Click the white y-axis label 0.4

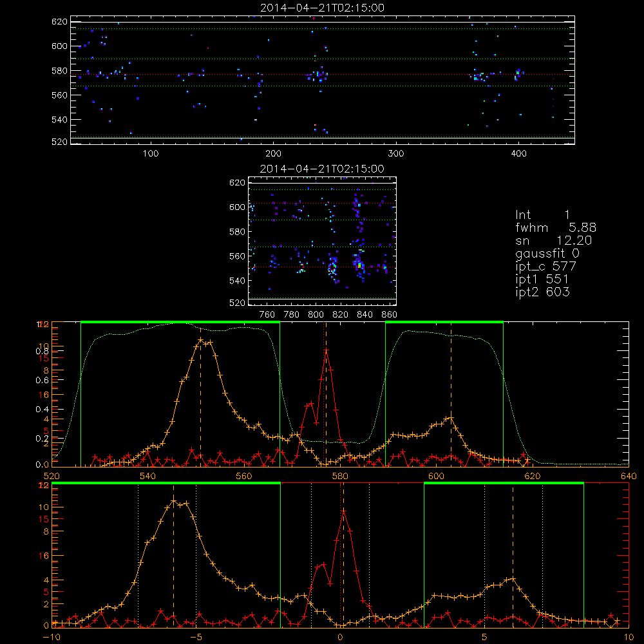43,410
